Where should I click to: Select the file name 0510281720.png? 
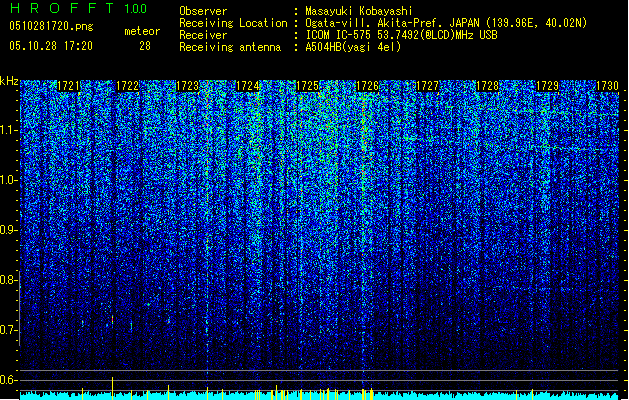[51, 26]
